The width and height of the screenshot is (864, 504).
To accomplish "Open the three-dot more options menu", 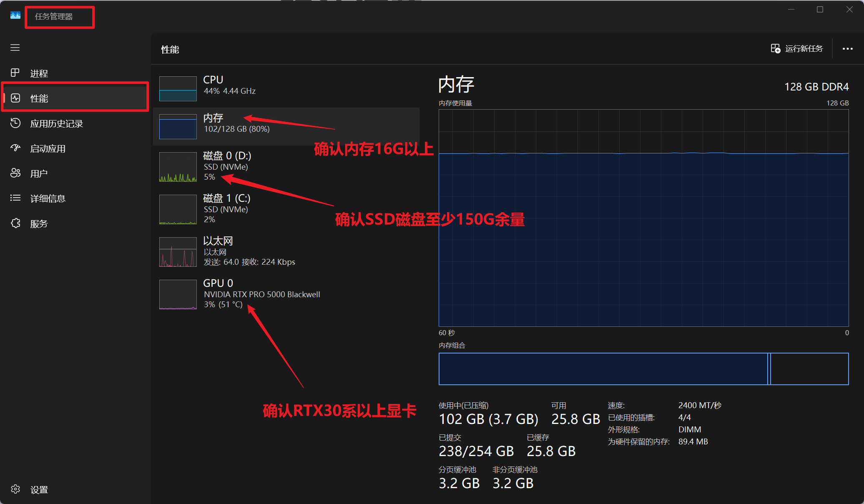I will click(847, 49).
